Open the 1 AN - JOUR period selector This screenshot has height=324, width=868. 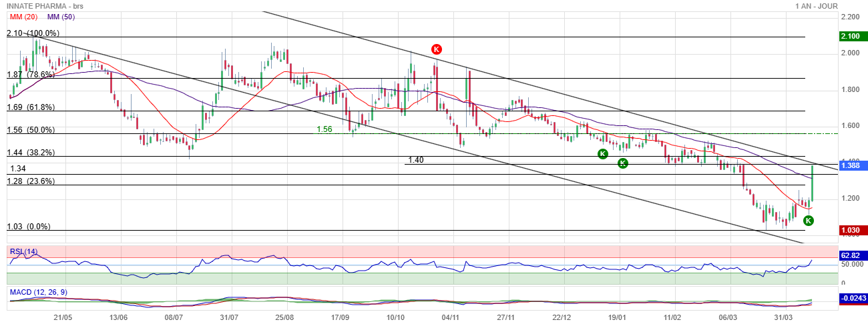pyautogui.click(x=817, y=6)
